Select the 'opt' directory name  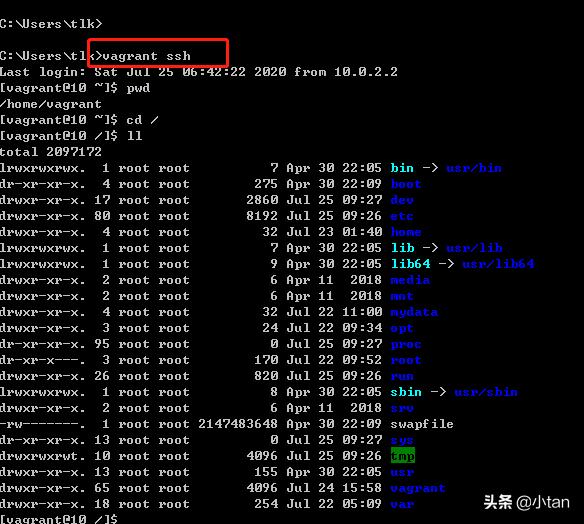pyautogui.click(x=402, y=328)
